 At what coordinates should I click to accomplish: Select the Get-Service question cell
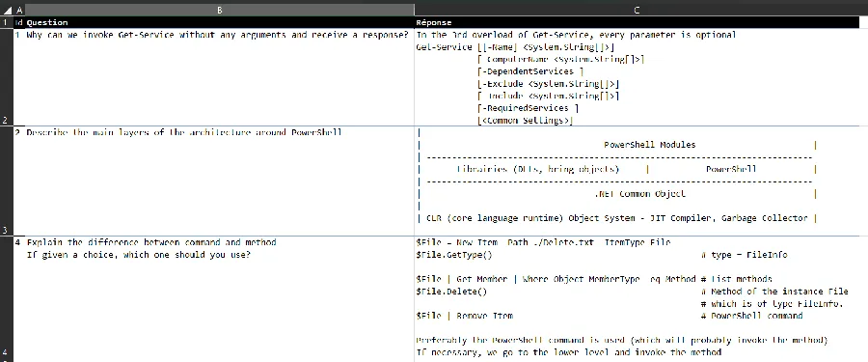pos(220,77)
